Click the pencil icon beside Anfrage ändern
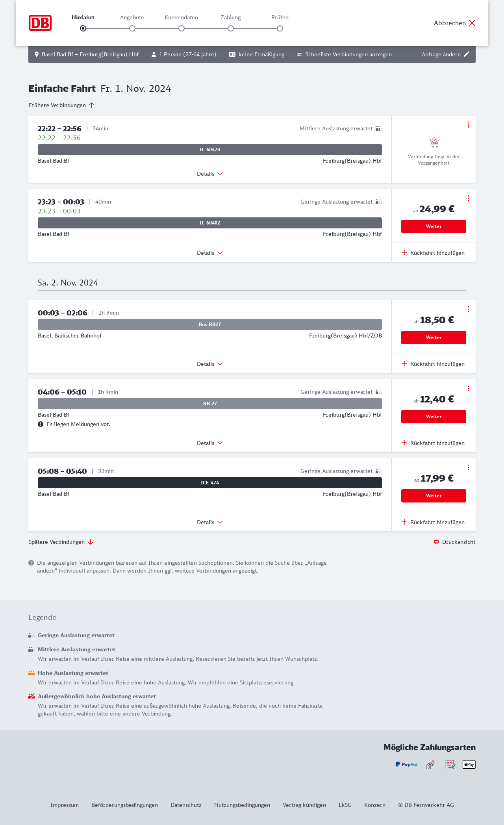The image size is (504, 825). point(467,54)
